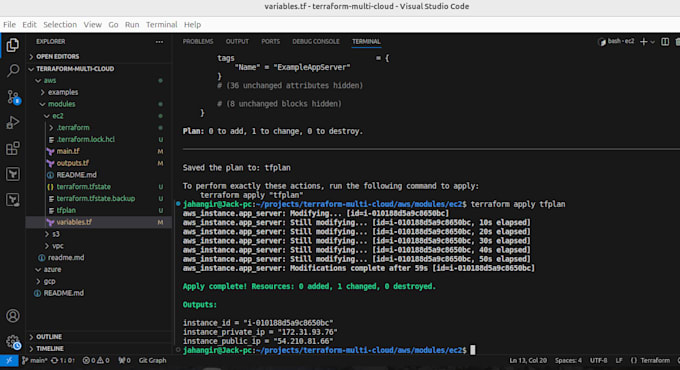680x370 pixels.
Task: Open main.tf in the explorer
Action: tap(68, 151)
